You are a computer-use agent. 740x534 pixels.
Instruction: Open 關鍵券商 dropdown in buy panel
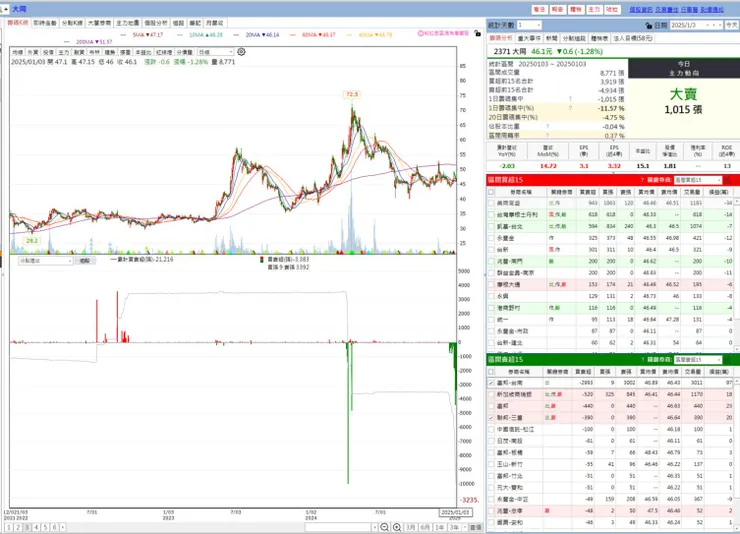pos(698,180)
